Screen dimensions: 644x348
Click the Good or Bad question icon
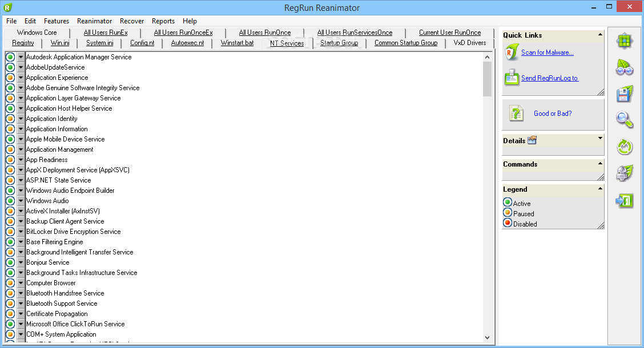(x=516, y=114)
